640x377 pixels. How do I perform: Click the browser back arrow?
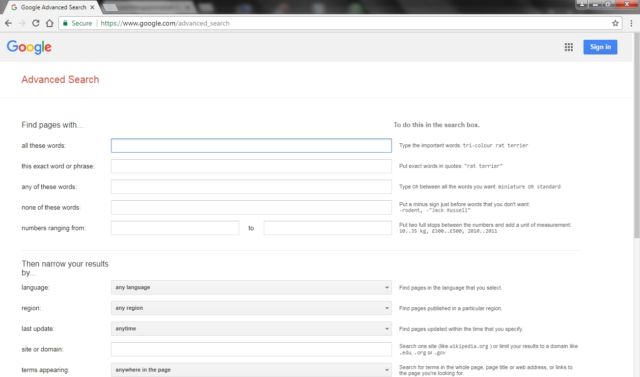tap(8, 23)
